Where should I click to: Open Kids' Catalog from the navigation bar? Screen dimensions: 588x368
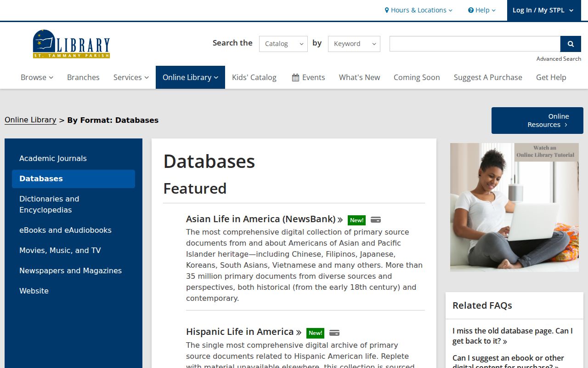click(x=254, y=77)
